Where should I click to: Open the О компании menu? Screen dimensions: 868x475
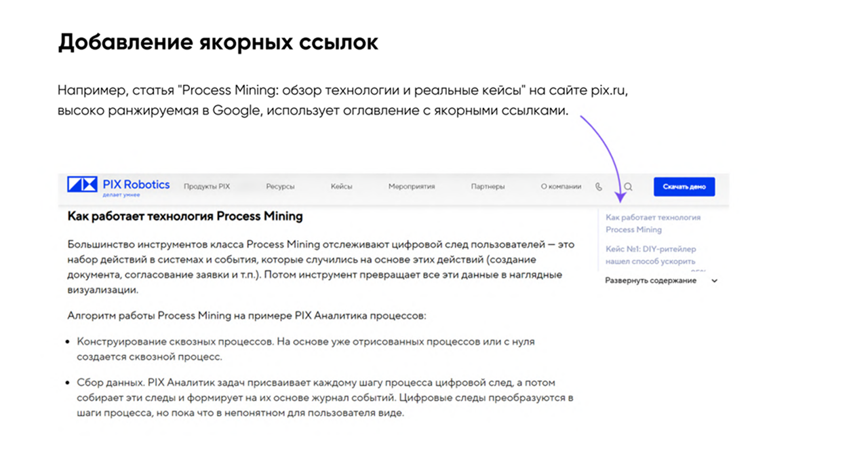561,187
